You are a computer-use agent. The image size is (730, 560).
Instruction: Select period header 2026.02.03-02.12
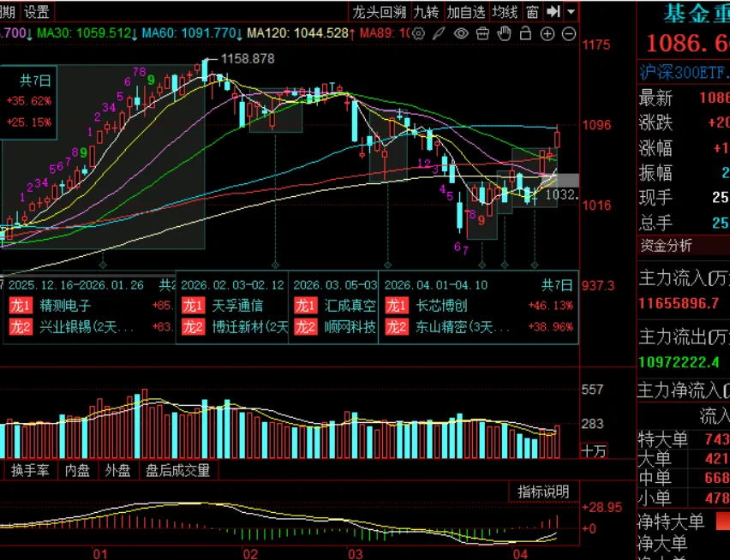232,285
